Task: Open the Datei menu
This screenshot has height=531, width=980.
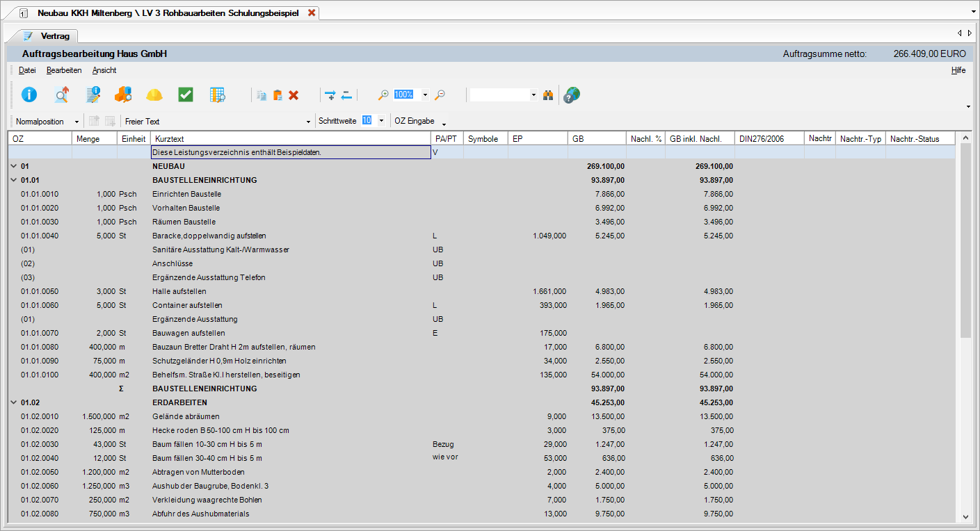Action: coord(27,70)
